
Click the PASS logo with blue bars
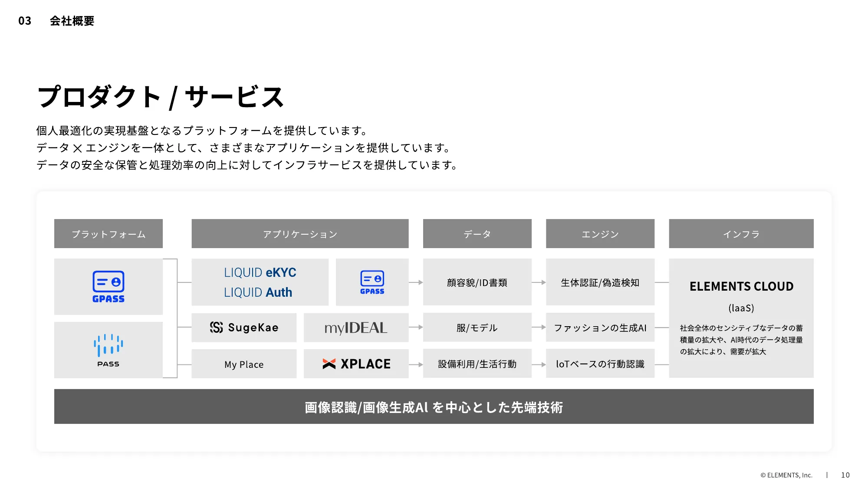(108, 350)
